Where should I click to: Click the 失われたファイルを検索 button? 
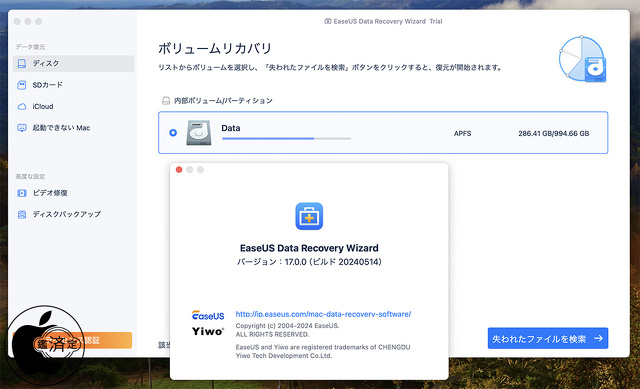548,338
